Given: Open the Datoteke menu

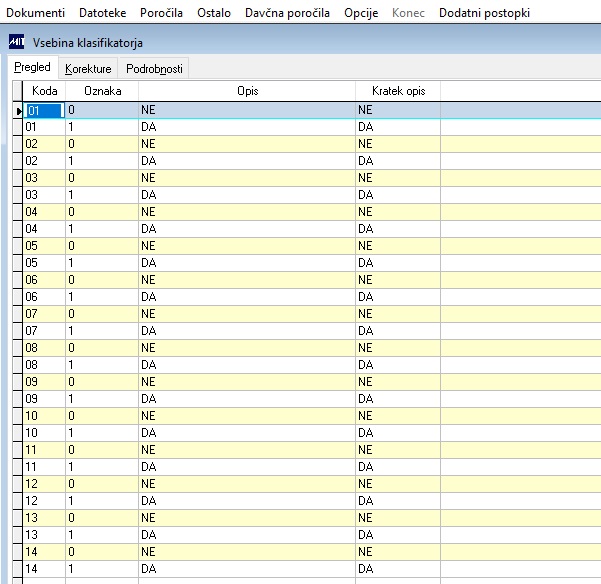Looking at the screenshot, I should [x=102, y=13].
